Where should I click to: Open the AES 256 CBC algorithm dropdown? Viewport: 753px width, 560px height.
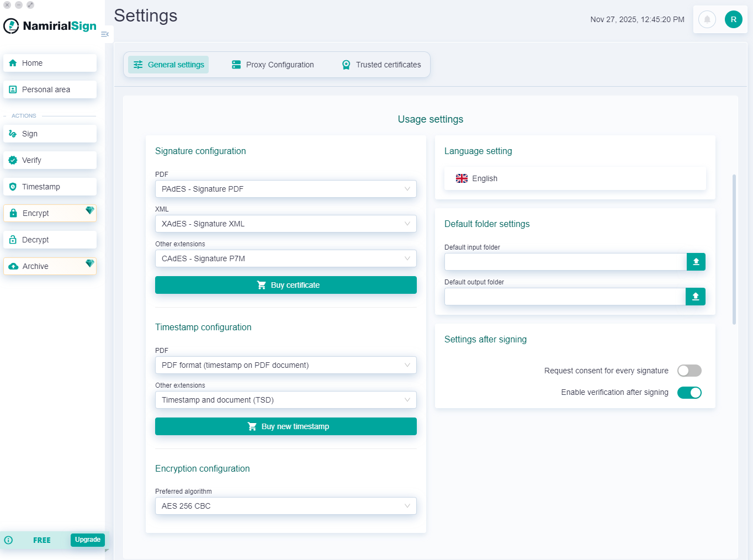(285, 506)
